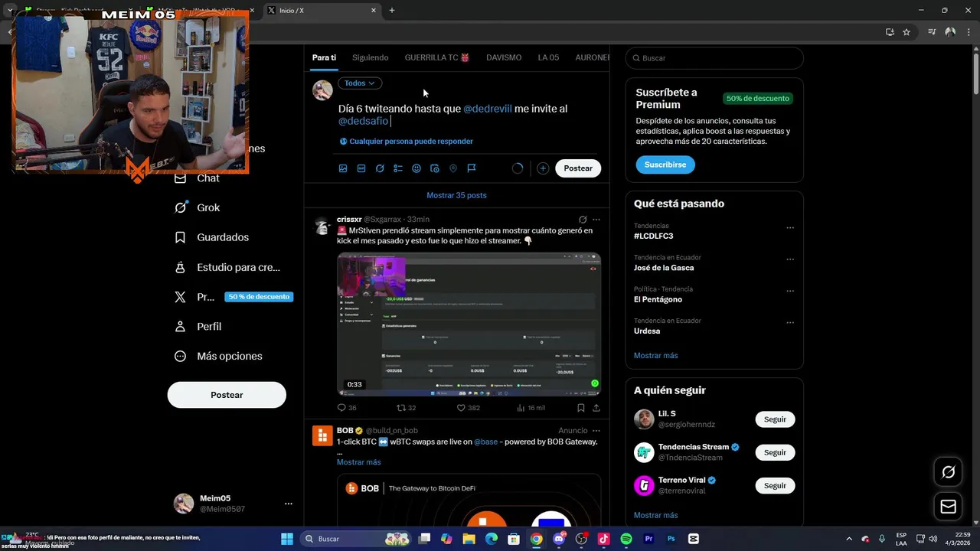Add another post to thread
980x551 pixels.
click(x=543, y=168)
